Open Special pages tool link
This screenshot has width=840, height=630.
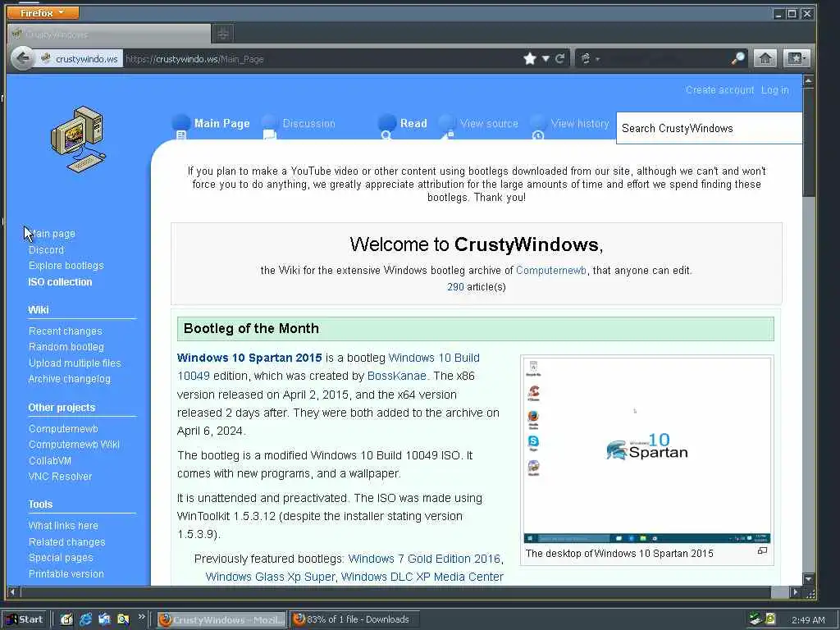[61, 558]
